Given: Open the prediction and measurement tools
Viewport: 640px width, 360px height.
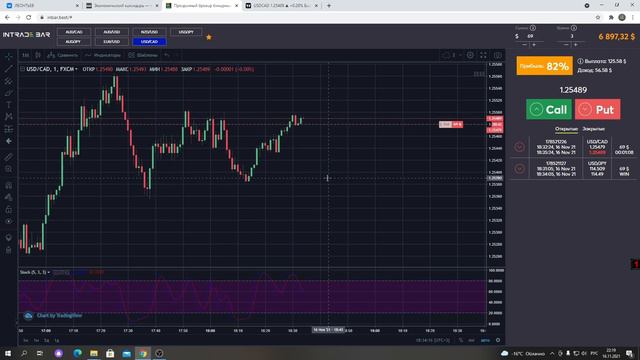Looking at the screenshot, I should (x=9, y=129).
